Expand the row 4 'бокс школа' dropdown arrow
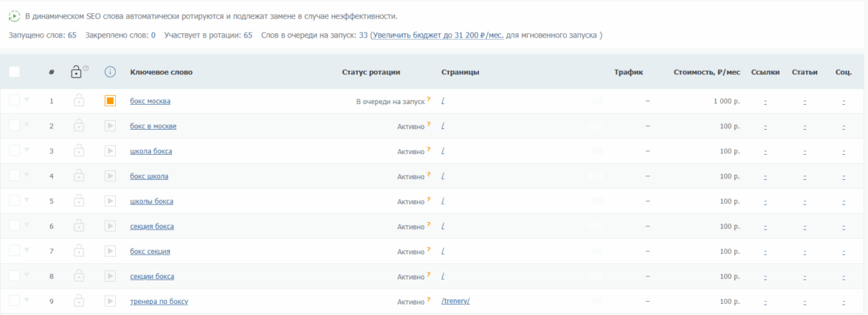The image size is (868, 315). tap(27, 175)
